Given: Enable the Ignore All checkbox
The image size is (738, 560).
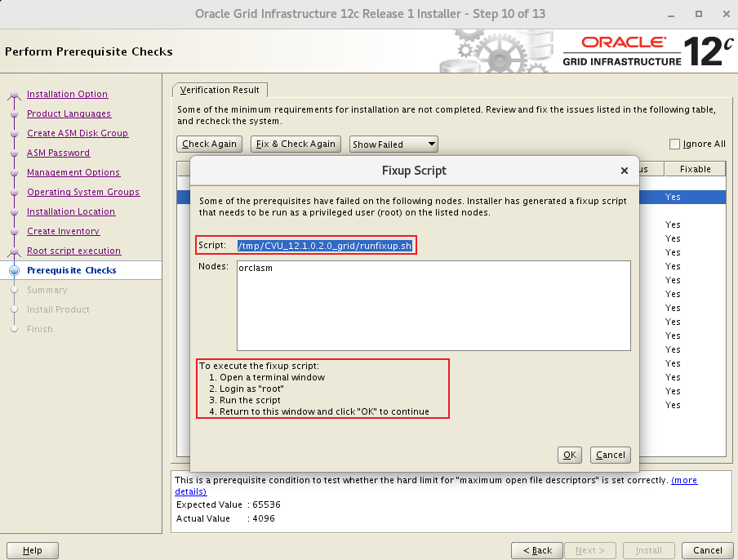Looking at the screenshot, I should [674, 144].
